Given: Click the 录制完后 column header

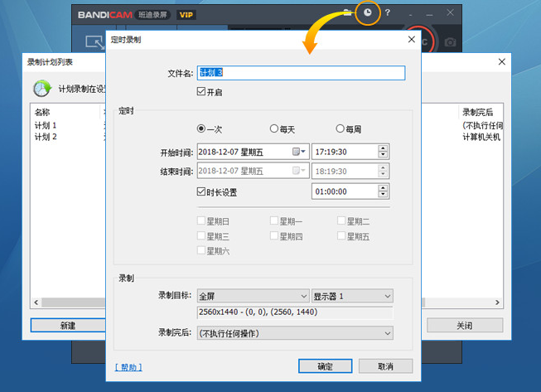Looking at the screenshot, I should [x=477, y=112].
